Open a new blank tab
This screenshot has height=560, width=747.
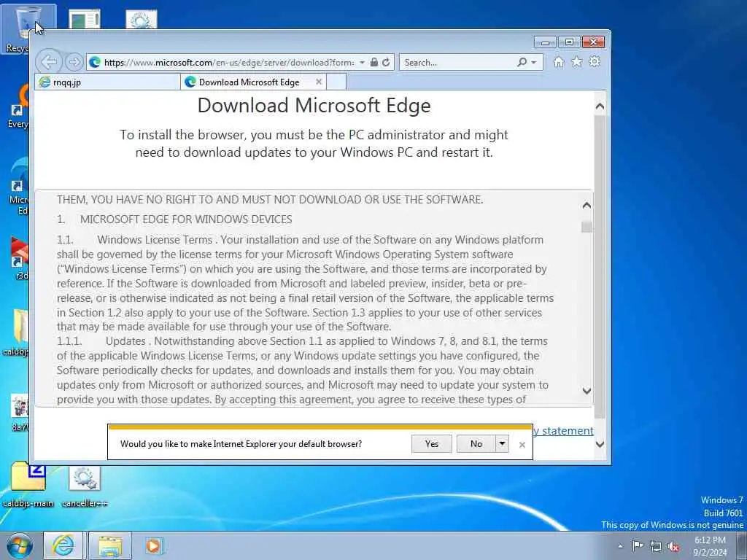336,82
